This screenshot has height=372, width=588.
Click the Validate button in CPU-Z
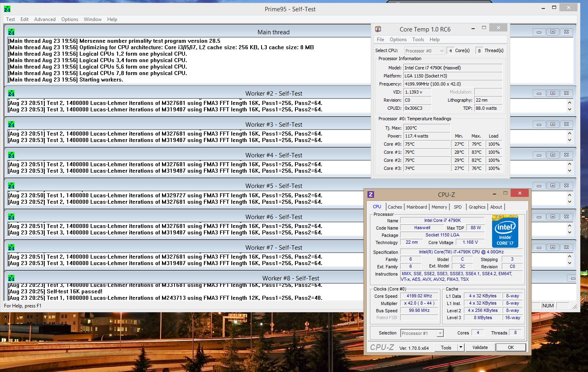pyautogui.click(x=480, y=347)
